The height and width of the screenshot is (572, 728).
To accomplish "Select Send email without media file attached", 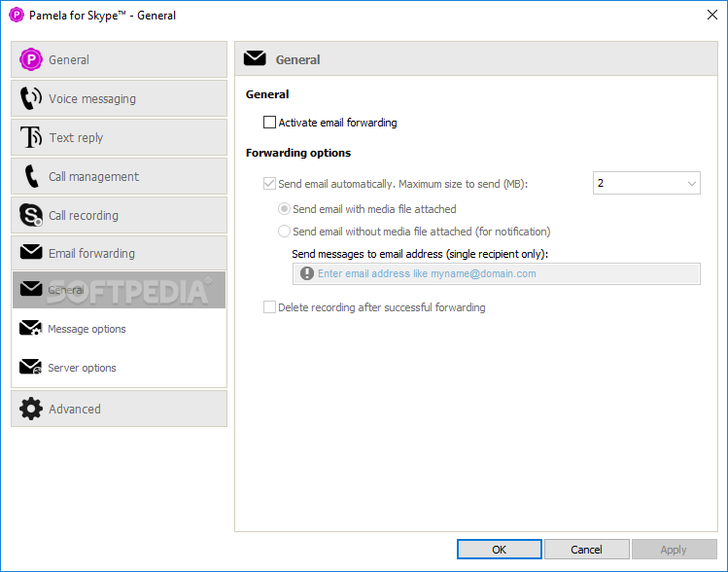I will point(284,231).
